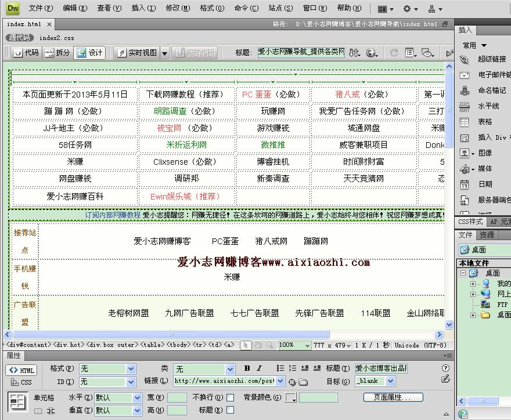
Task: Apply Italic formatting in Properties
Action: click(x=259, y=368)
